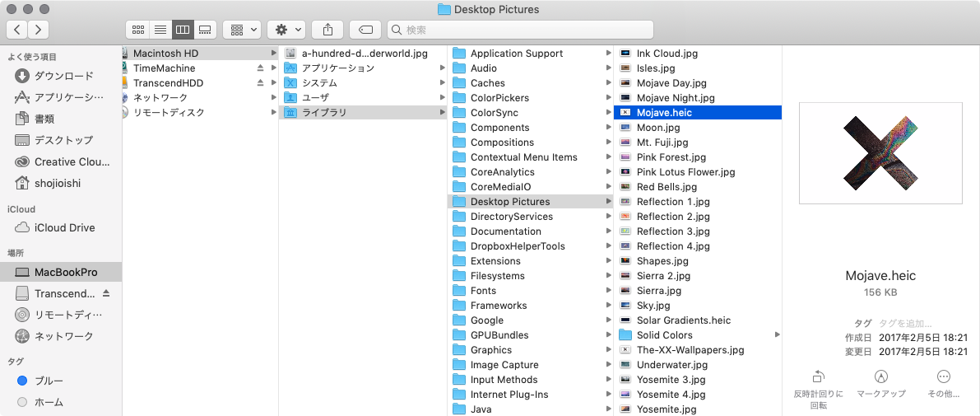Viewport: 980px width, 416px height.
Task: Select the ライブラリ folder
Action: point(363,113)
